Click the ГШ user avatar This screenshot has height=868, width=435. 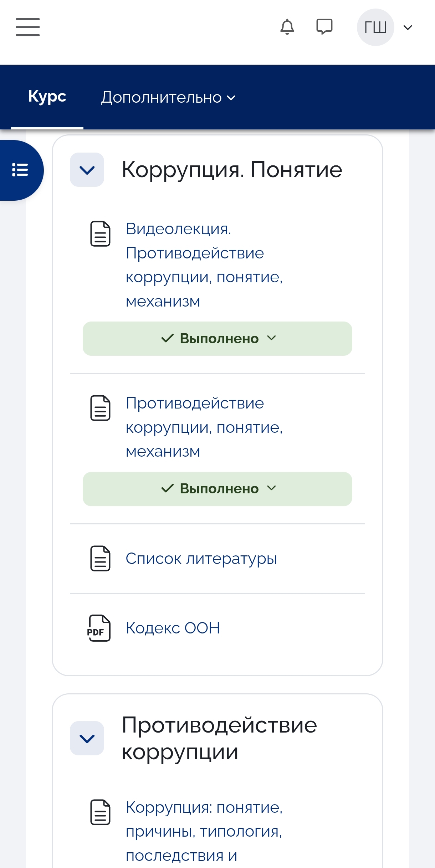click(x=375, y=27)
